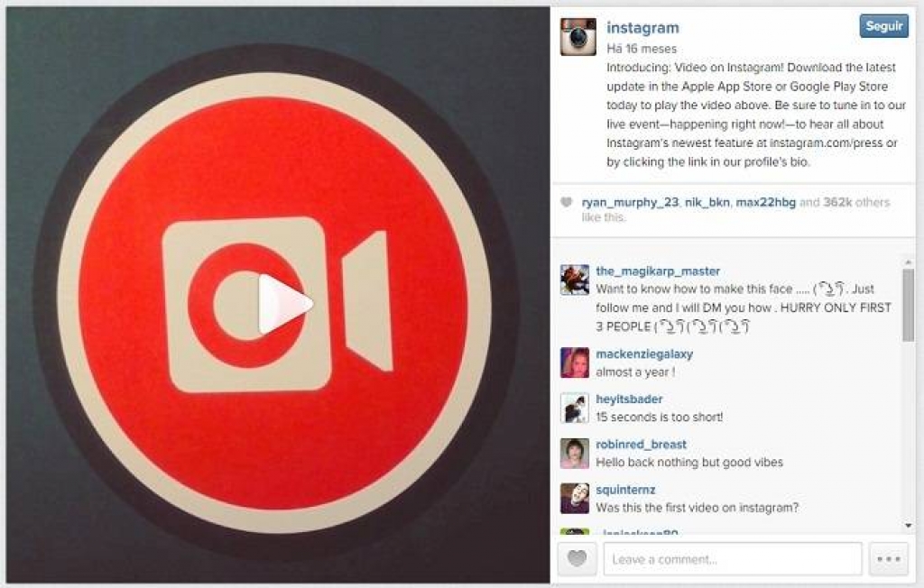
Task: Open robinred_breast avatar thumbnail
Action: coord(575,453)
